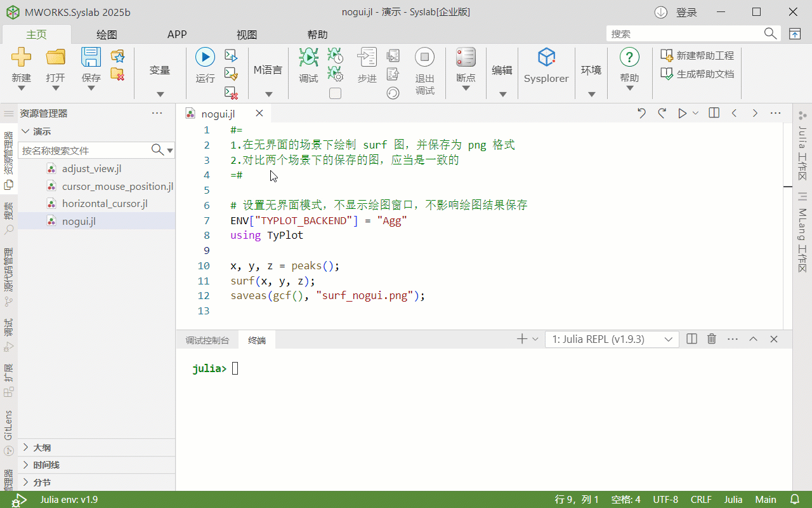812x508 pixels.
Task: Maximize terminal panel with up chevron
Action: [x=753, y=339]
